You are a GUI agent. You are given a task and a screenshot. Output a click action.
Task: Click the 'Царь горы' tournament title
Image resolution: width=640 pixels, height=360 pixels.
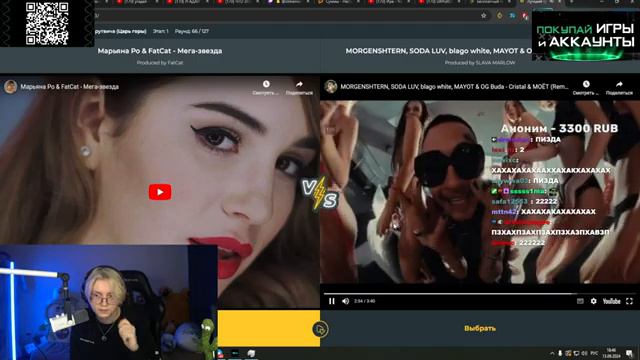click(x=120, y=31)
